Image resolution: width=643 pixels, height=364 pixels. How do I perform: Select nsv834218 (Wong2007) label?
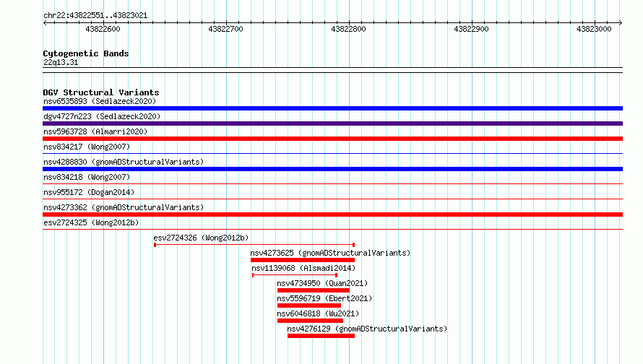[x=87, y=177]
